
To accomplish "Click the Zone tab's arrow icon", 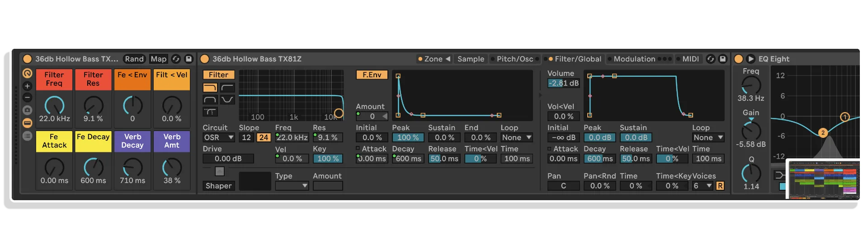I will [x=448, y=59].
